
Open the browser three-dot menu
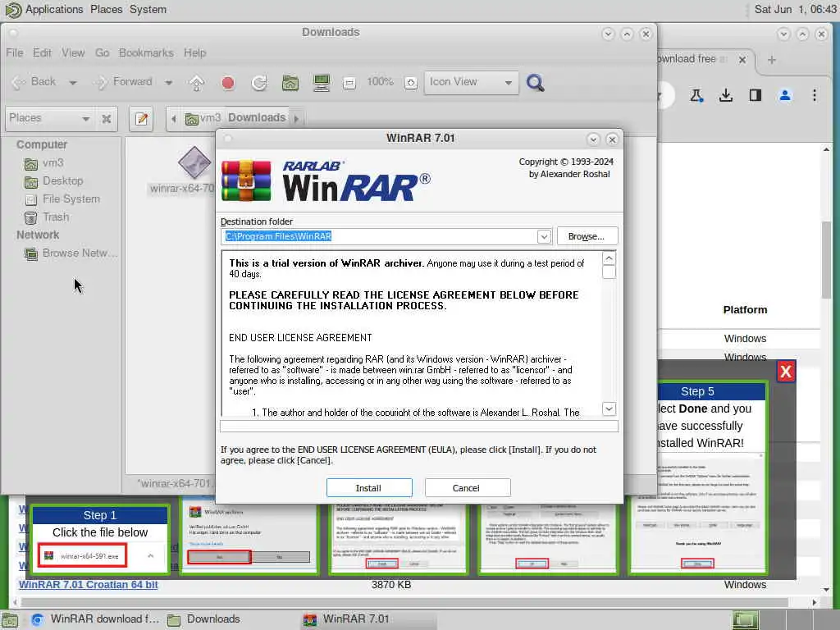click(x=815, y=96)
